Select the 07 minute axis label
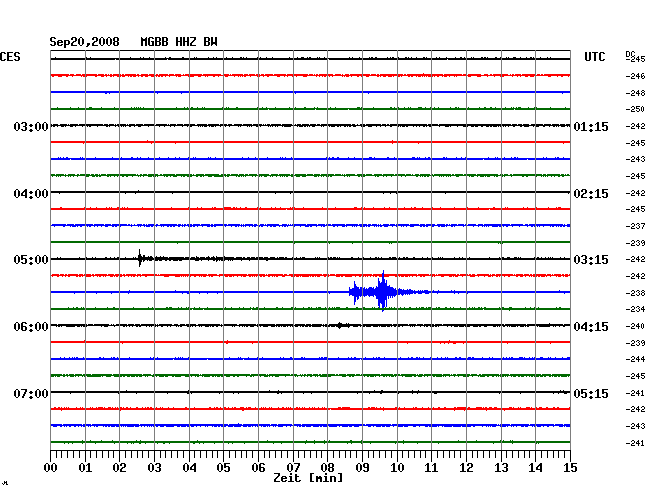This screenshot has width=650, height=494. 293,468
